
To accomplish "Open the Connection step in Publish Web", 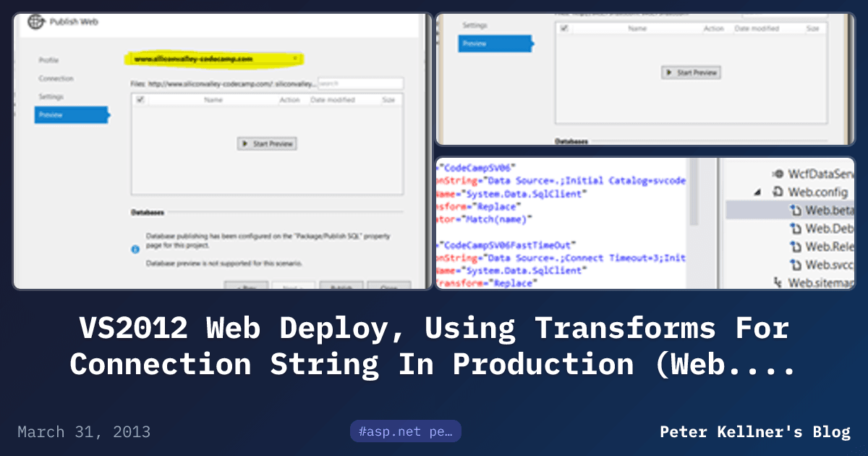I will point(56,78).
